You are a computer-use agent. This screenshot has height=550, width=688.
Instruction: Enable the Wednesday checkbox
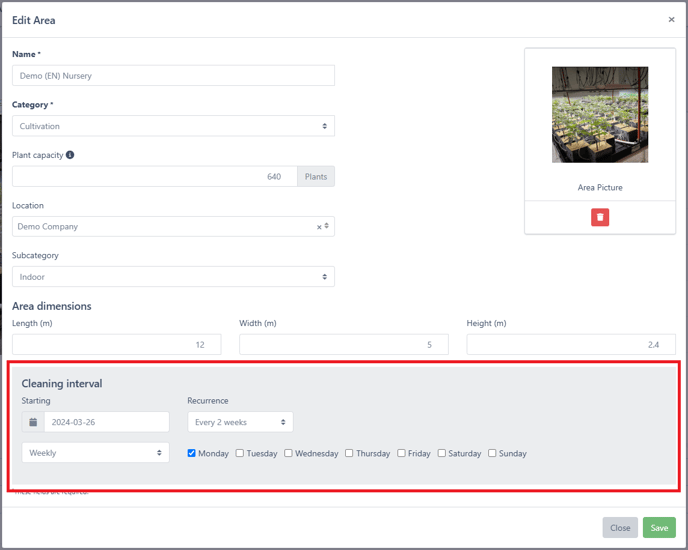(x=288, y=453)
